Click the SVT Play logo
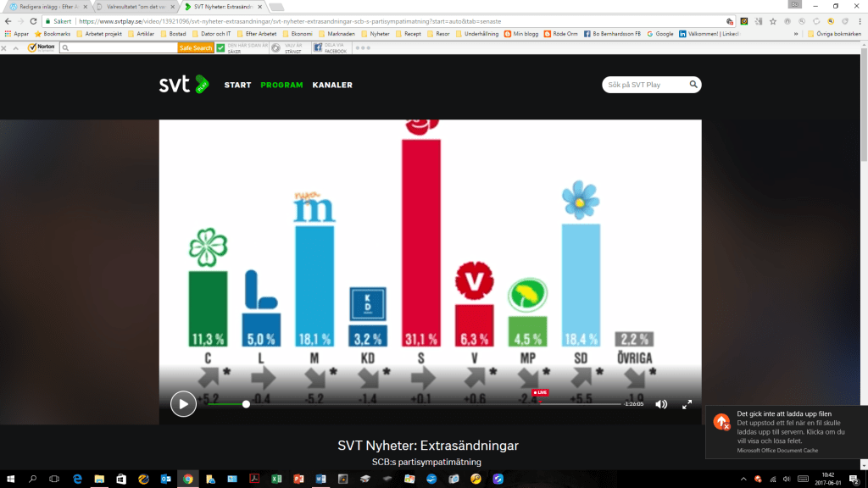 click(182, 85)
